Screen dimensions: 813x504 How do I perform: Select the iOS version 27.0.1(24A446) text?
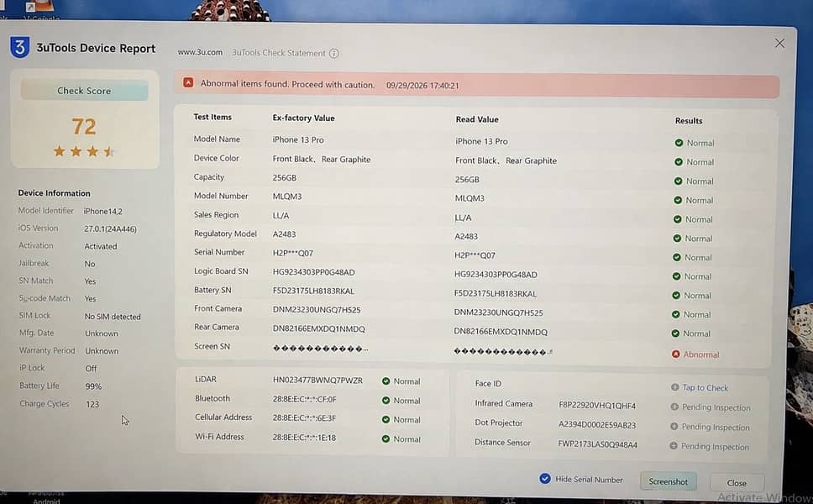click(110, 228)
